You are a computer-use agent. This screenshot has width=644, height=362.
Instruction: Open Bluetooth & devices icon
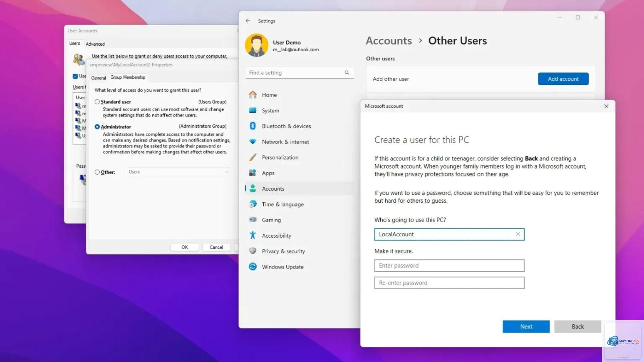click(253, 126)
